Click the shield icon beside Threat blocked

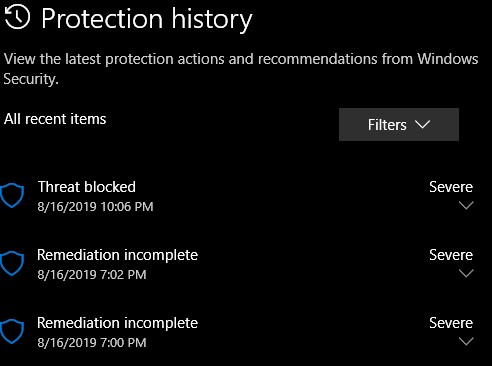[12, 196]
